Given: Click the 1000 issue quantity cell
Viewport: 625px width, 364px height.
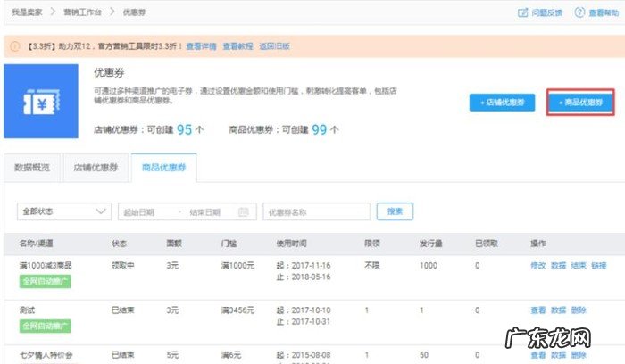Looking at the screenshot, I should click(x=429, y=266).
